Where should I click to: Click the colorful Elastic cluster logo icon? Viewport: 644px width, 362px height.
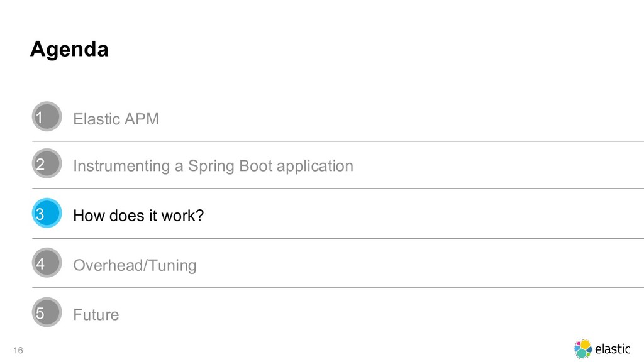[x=583, y=348]
